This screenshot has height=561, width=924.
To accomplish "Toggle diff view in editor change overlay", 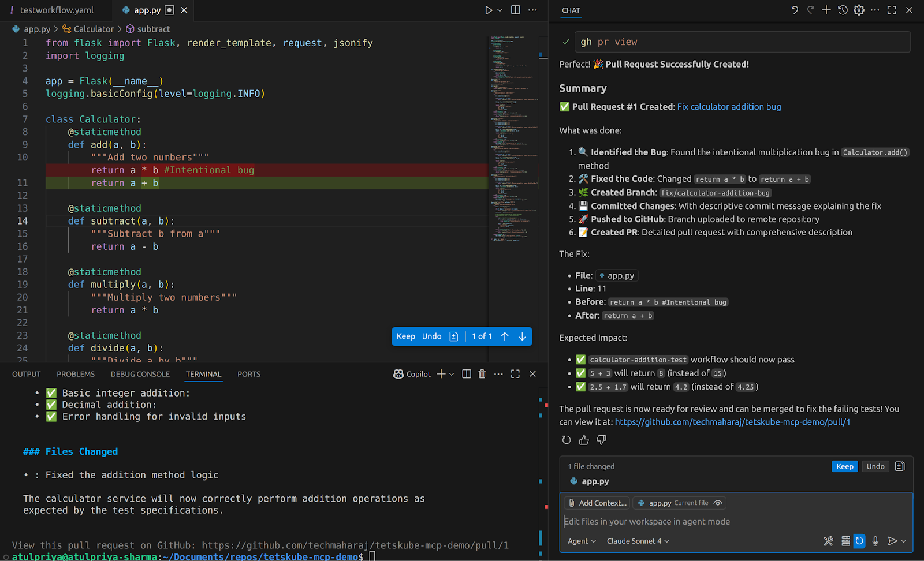I will [454, 336].
